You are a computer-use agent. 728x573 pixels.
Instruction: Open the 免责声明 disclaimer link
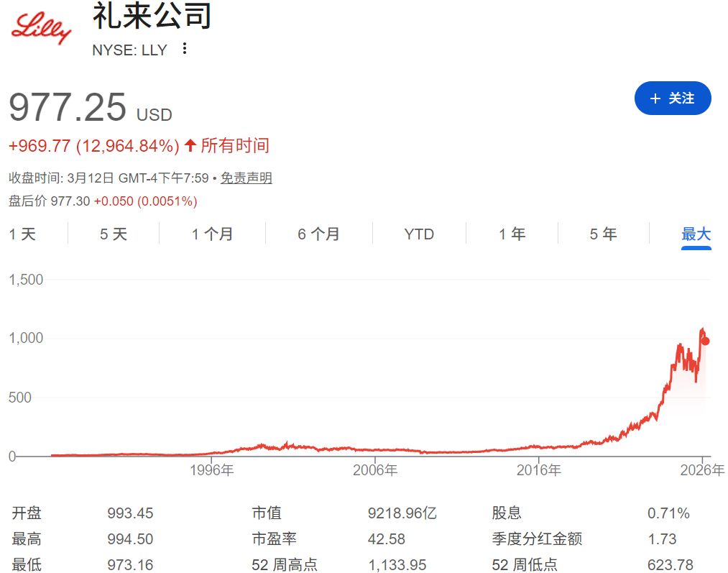pyautogui.click(x=247, y=178)
